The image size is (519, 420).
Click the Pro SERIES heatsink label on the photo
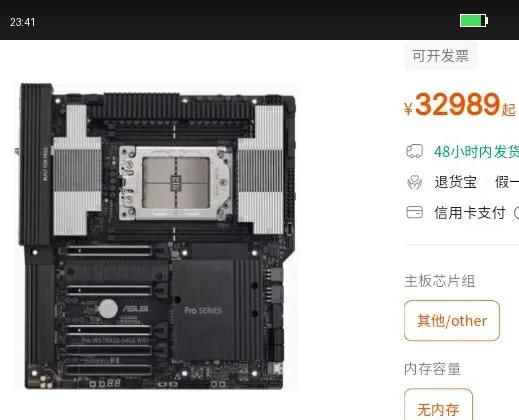click(x=203, y=311)
